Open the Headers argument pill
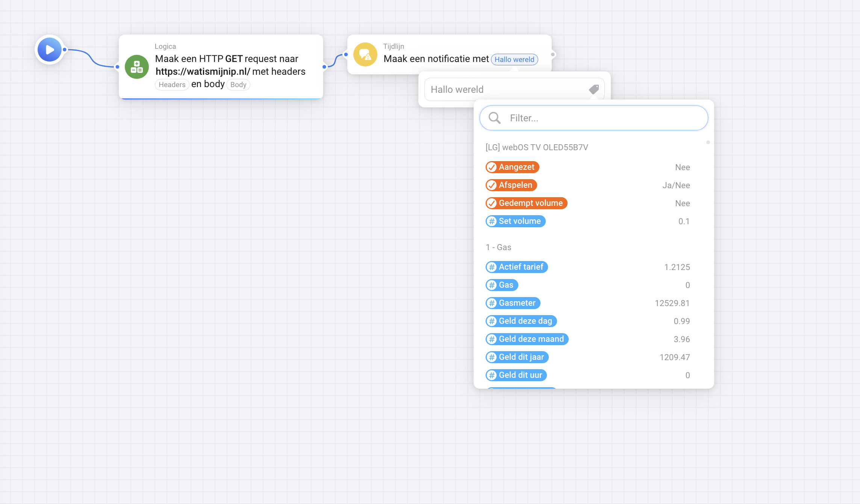This screenshot has width=860, height=504. pos(172,85)
